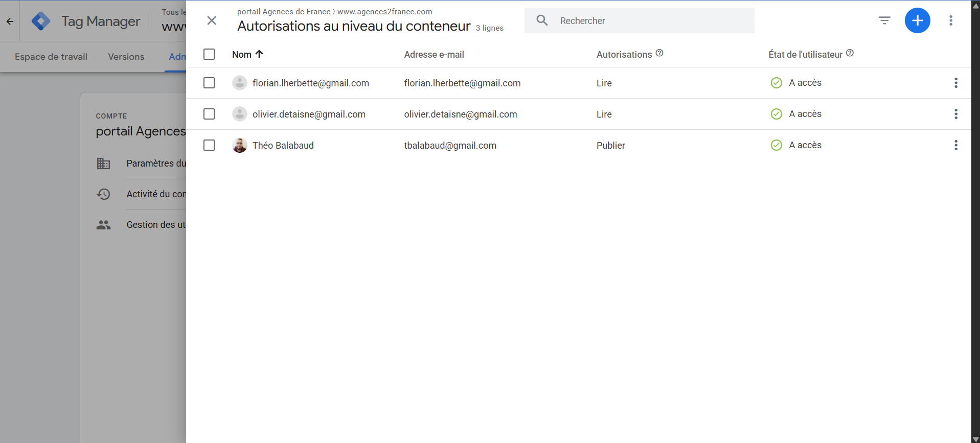Open more options menu in top header
The width and height of the screenshot is (980, 443).
point(951,20)
